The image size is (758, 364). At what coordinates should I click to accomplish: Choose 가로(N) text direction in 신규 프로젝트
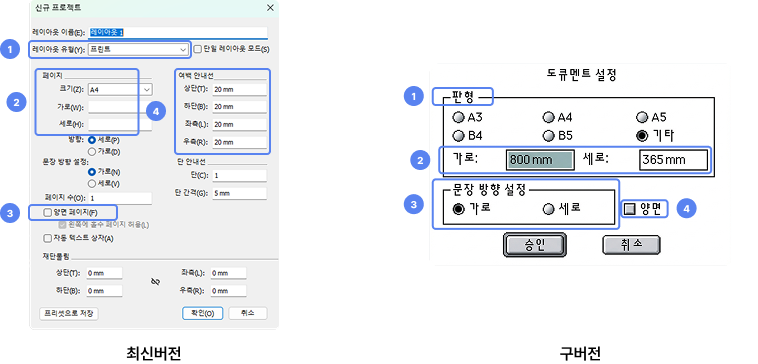coord(91,172)
